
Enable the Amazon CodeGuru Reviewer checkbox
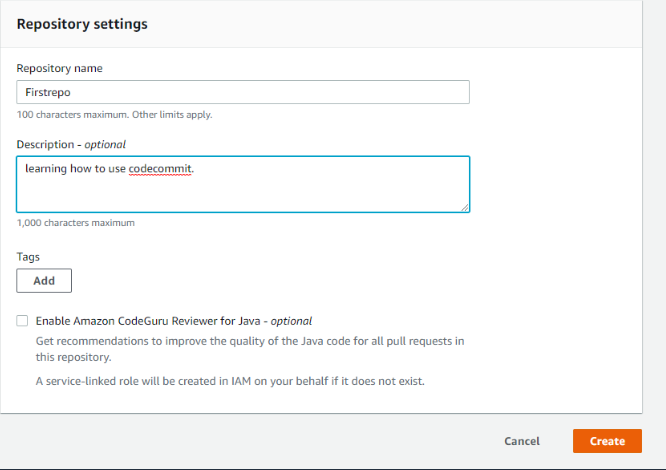click(x=22, y=321)
